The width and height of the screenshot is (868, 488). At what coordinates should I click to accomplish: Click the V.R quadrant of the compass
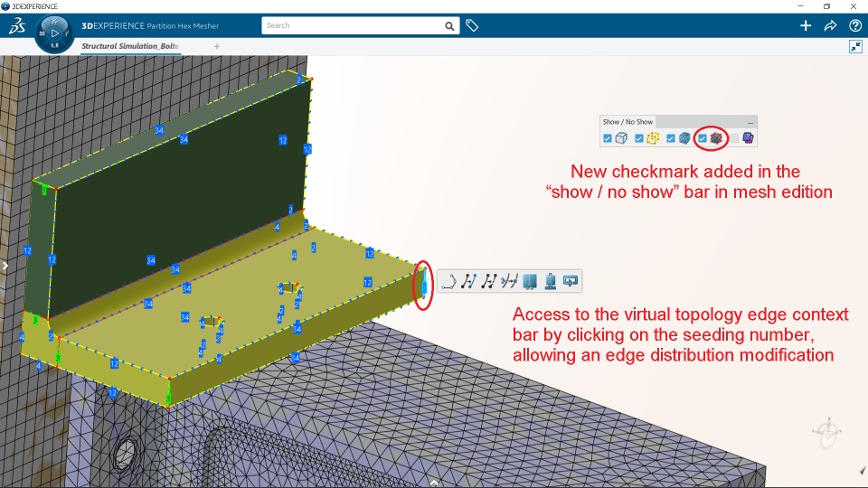(54, 45)
